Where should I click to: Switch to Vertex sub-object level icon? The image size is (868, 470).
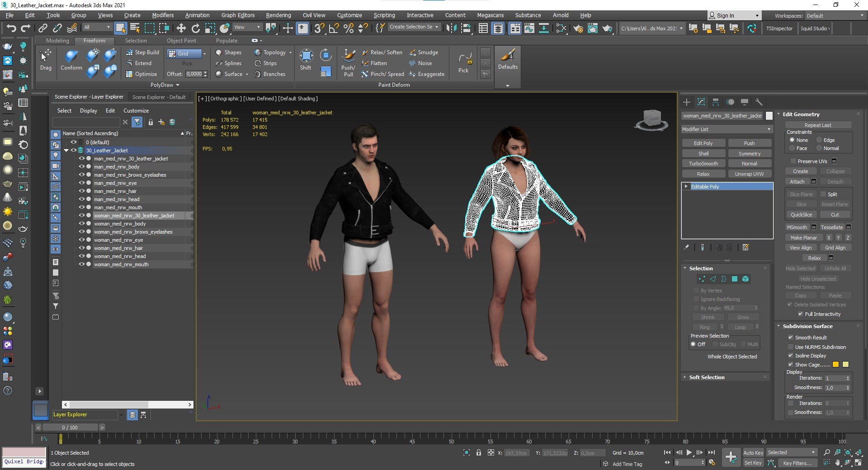[x=702, y=279]
